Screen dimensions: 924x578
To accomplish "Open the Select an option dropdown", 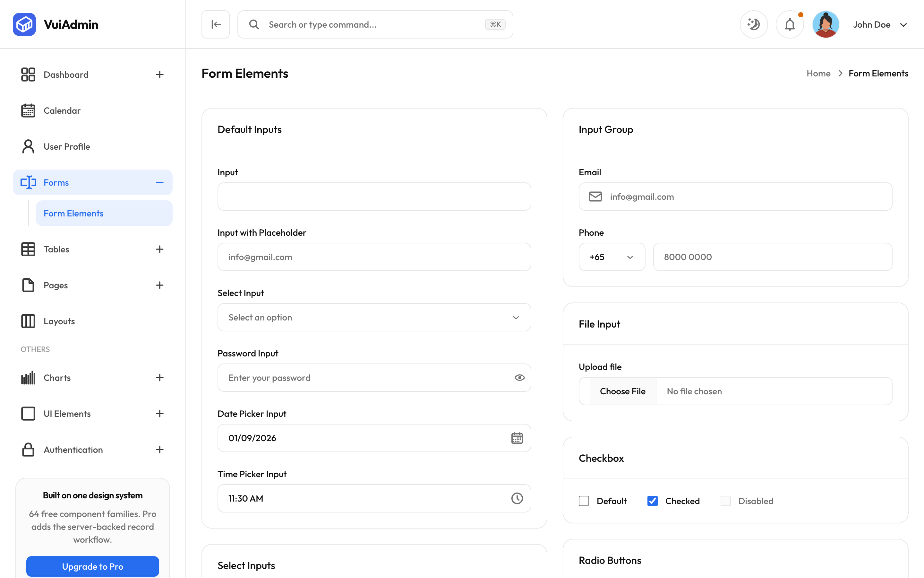I will (374, 317).
